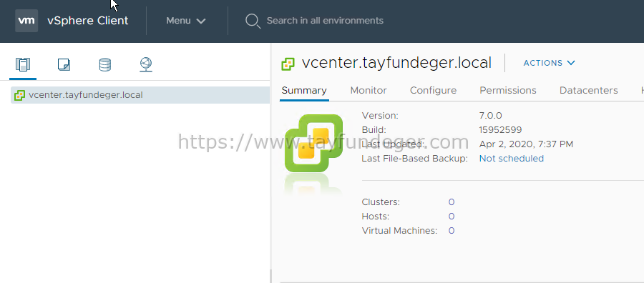Click the Not scheduled backup link

tap(512, 159)
